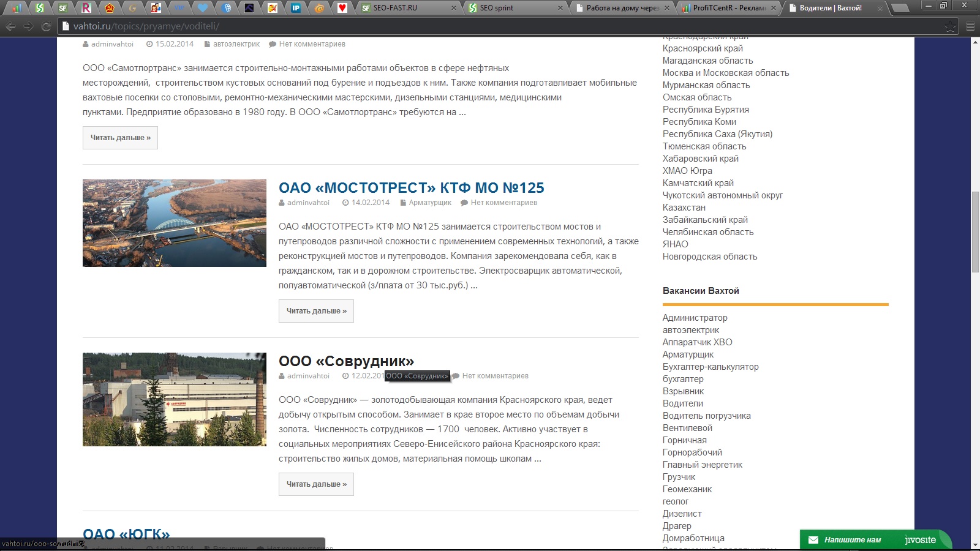Click Читать дальше under the Соврудник article
This screenshot has width=980, height=551.
(x=316, y=484)
